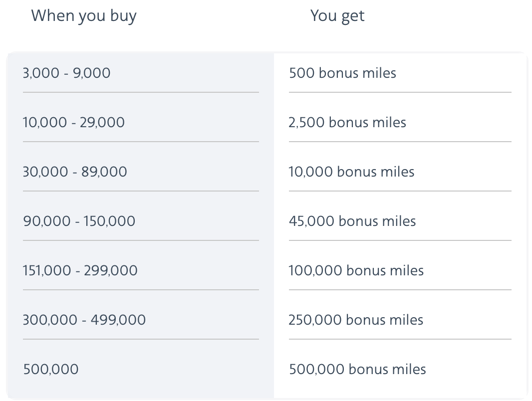Viewport: 532px width, 401px height.
Task: Click the 250,000 bonus miles cell
Action: point(356,320)
